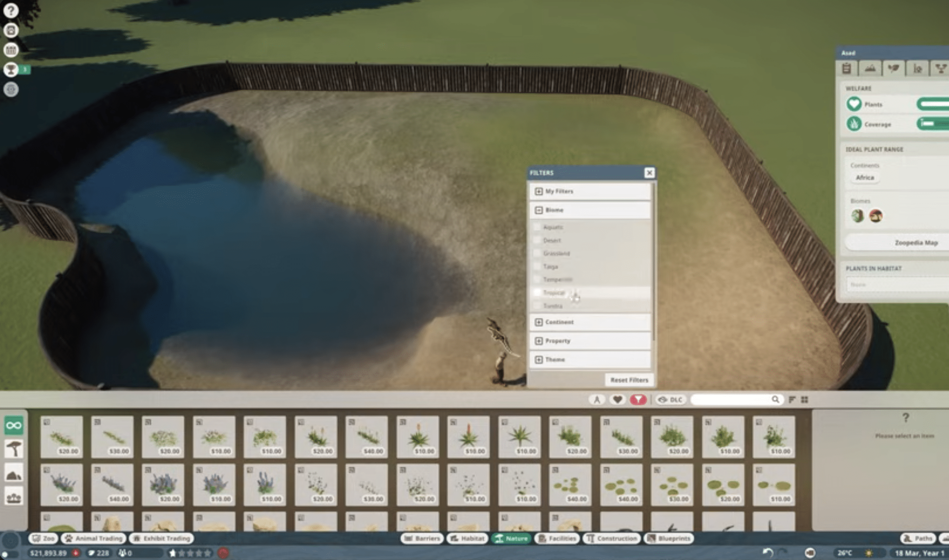Select the rocks category in browser sidebar
The height and width of the screenshot is (560, 949).
[x=14, y=473]
